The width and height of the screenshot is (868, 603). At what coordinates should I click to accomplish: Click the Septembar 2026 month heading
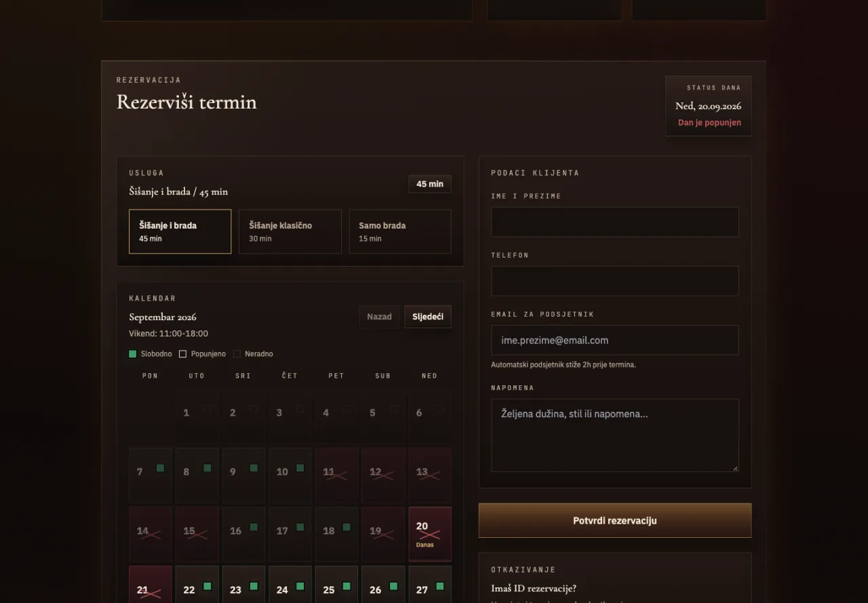[163, 317]
